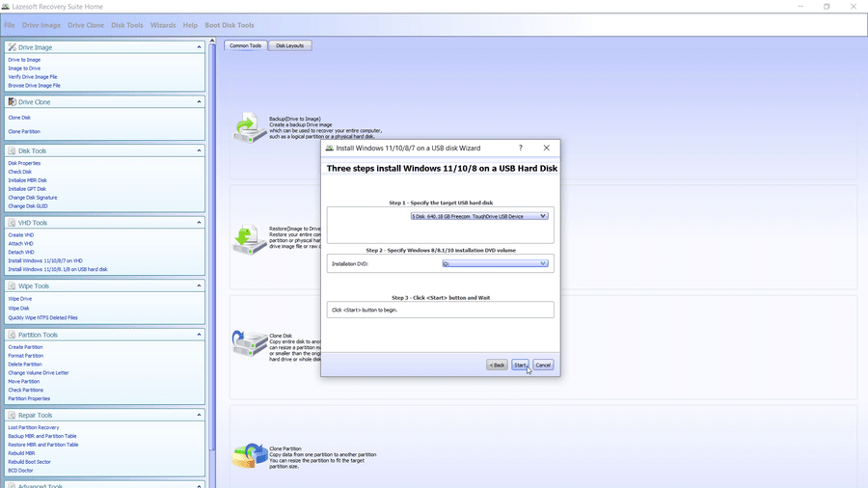Click the Partition Tools panel header icon

[x=13, y=335]
